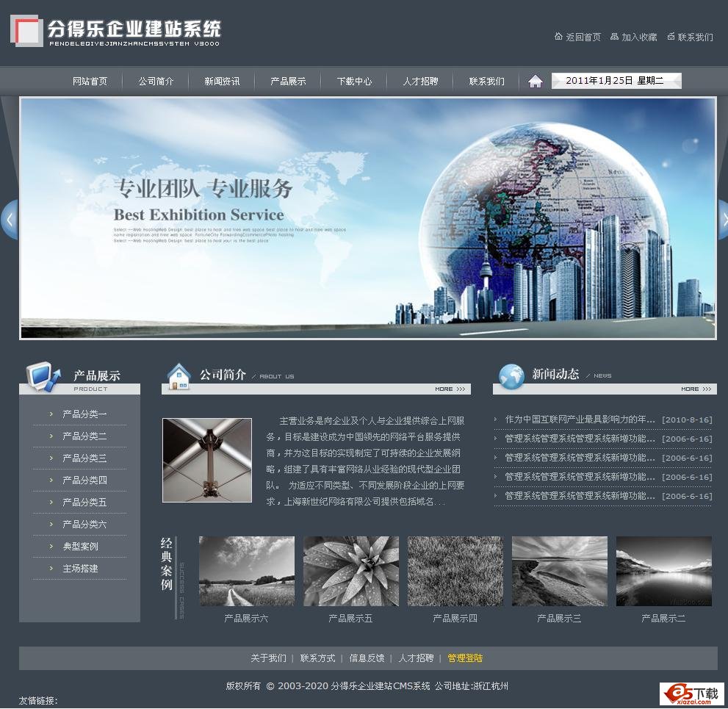This screenshot has width=728, height=709.
Task: Open the 新闻资讯 navigation tab
Action: click(220, 81)
